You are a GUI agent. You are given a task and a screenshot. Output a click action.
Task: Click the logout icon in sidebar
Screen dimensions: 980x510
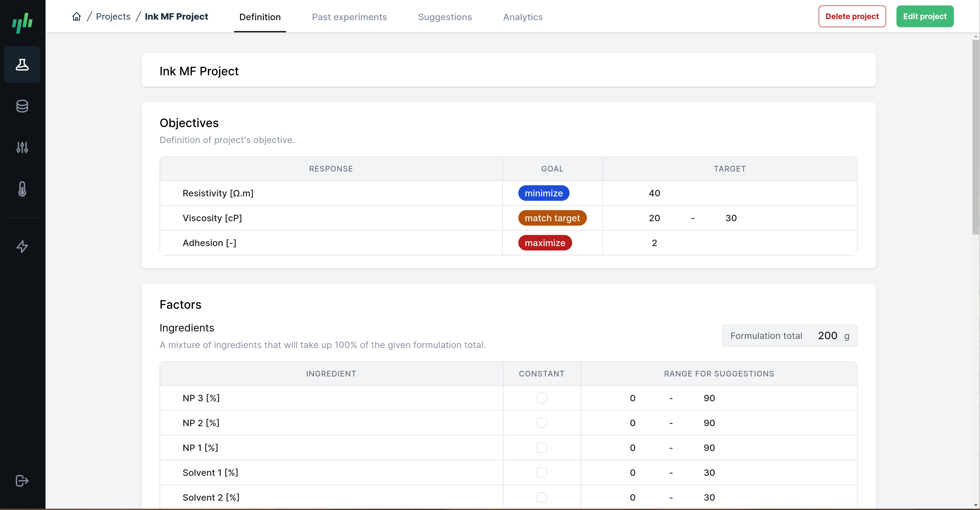[22, 481]
